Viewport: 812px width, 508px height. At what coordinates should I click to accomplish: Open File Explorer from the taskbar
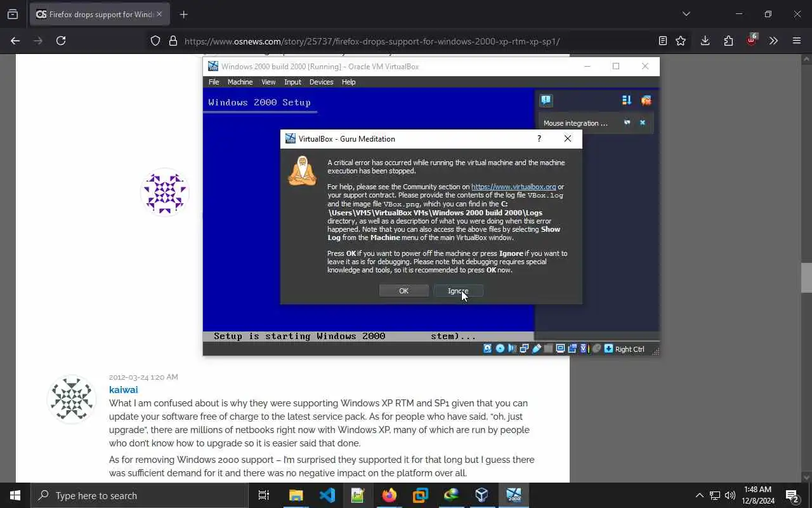tap(296, 495)
